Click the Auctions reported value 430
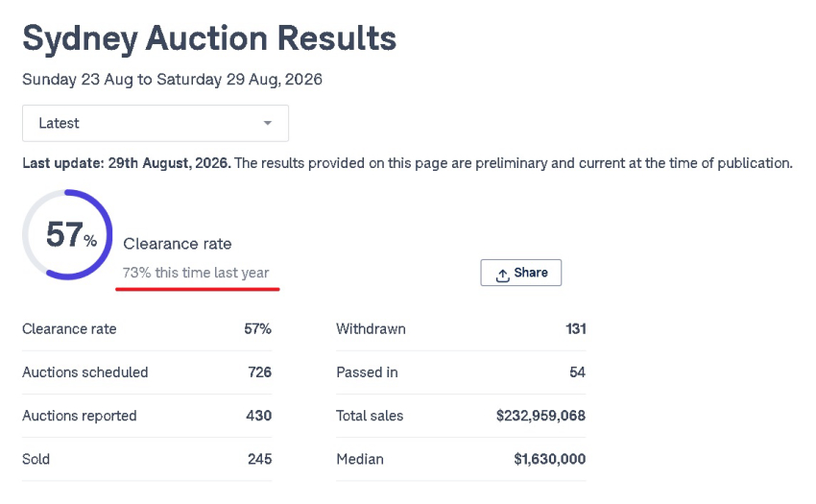Viewport: 816px width, 504px height. pyautogui.click(x=258, y=416)
